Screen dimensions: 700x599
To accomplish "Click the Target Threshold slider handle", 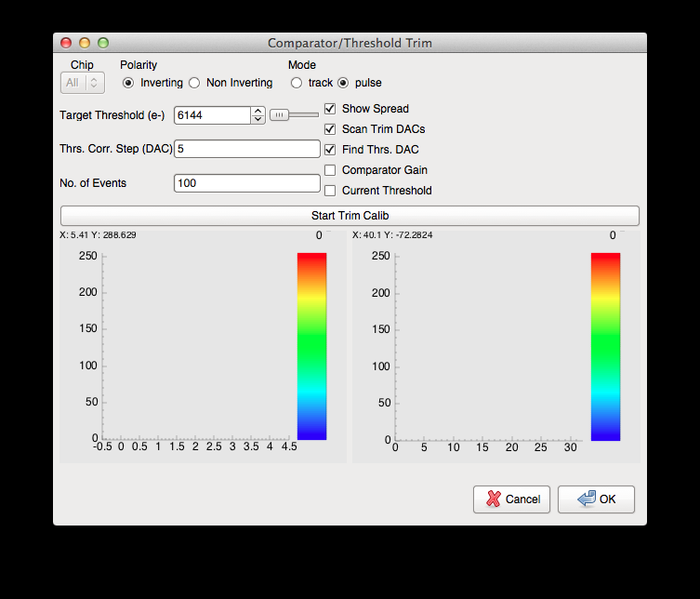I will (x=280, y=115).
